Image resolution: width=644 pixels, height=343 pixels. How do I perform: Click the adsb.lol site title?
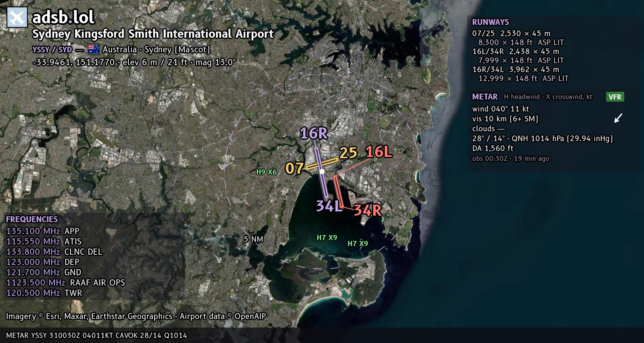pos(63,18)
